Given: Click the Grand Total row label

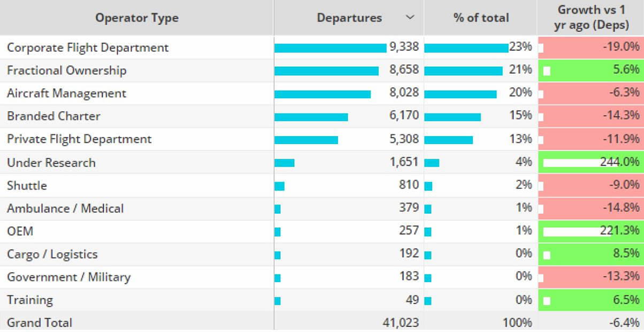Looking at the screenshot, I should 40,323.
